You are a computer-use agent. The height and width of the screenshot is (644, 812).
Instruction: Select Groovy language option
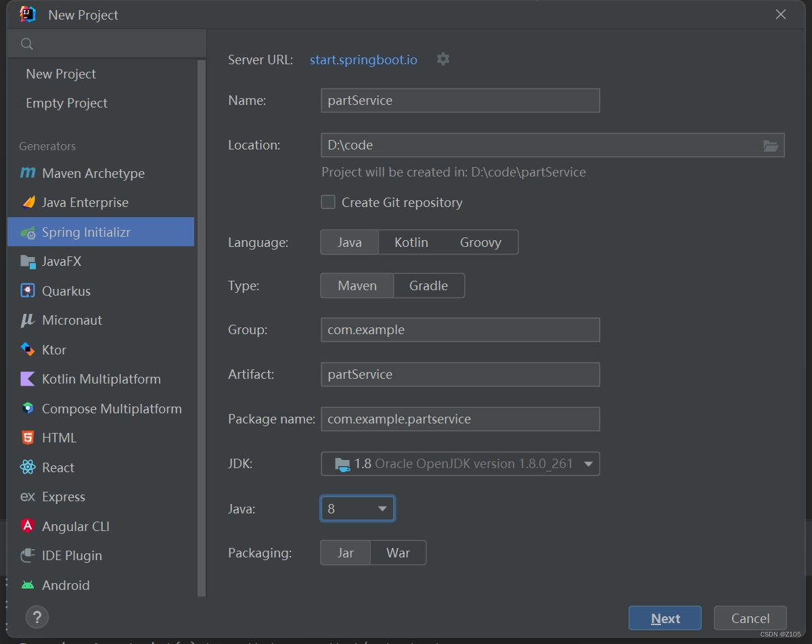pos(480,242)
